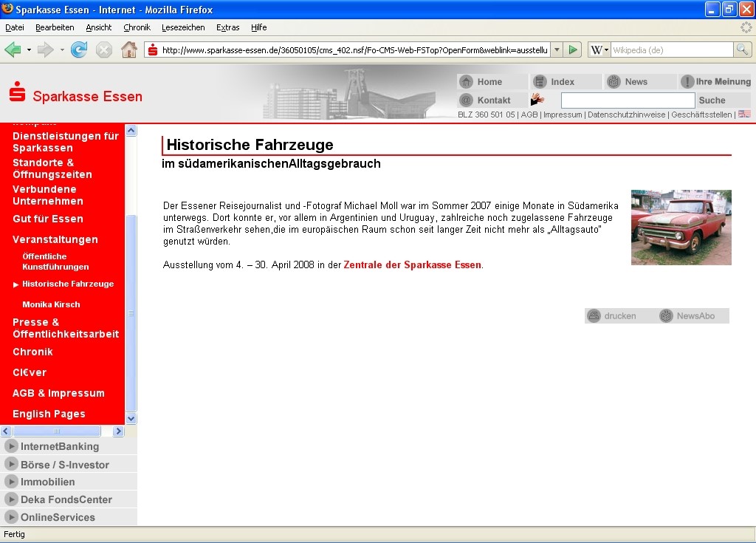Image resolution: width=756 pixels, height=543 pixels.
Task: Open the URL history dropdown arrow
Action: coord(556,49)
